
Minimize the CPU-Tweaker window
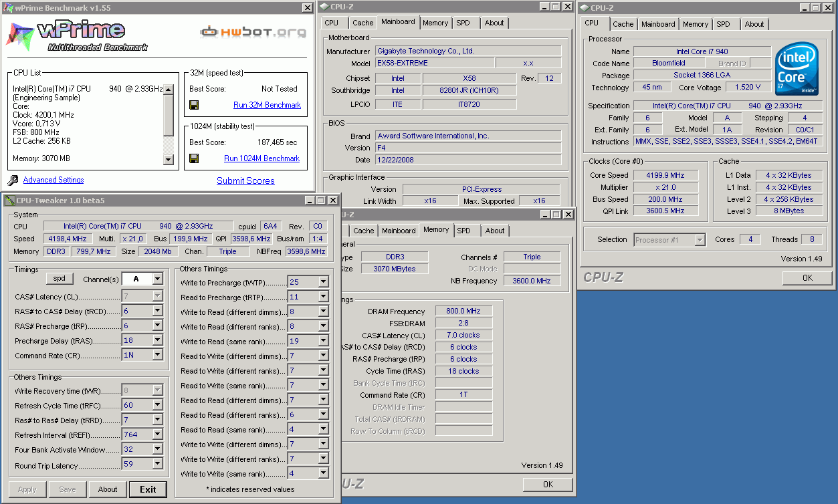(310, 201)
